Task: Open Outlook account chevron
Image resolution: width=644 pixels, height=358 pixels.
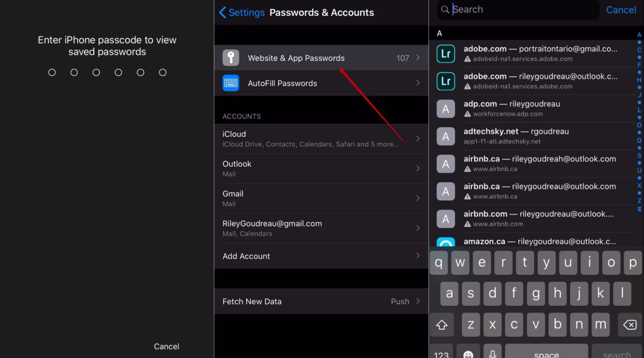Action: [x=418, y=168]
